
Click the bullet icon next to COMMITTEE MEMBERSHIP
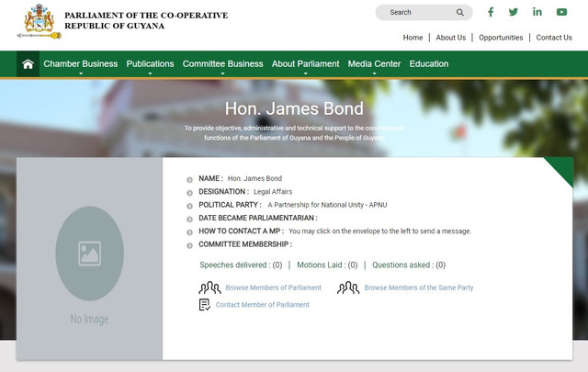[x=190, y=245]
